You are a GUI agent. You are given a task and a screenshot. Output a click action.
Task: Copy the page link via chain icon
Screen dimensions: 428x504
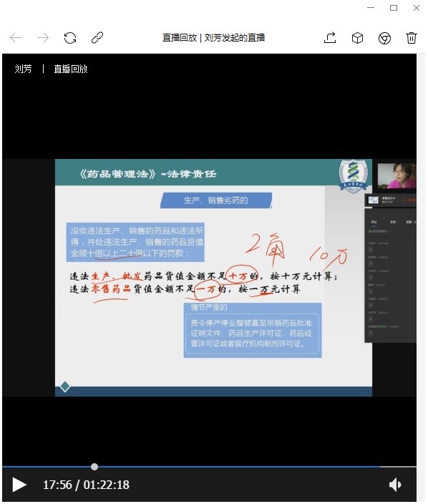click(97, 38)
